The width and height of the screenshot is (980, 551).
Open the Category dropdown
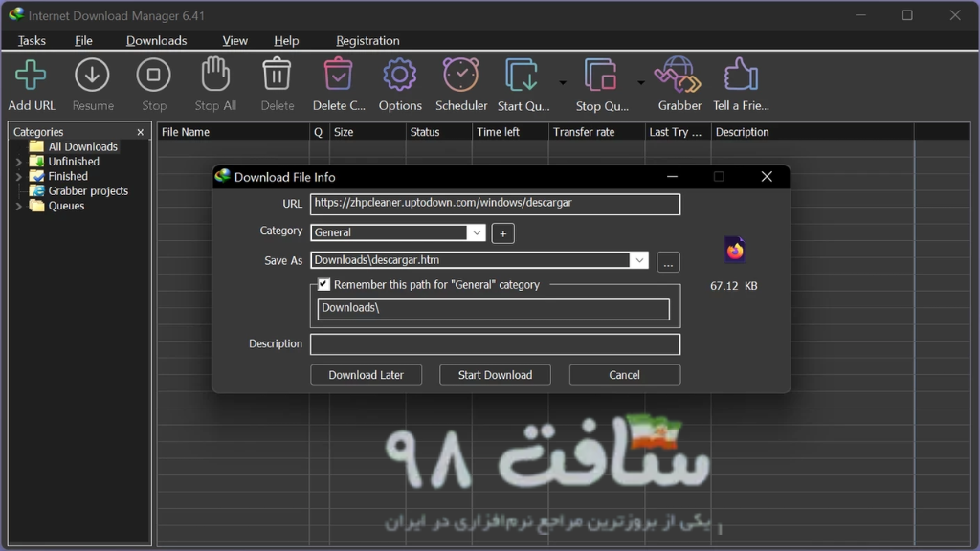click(477, 232)
